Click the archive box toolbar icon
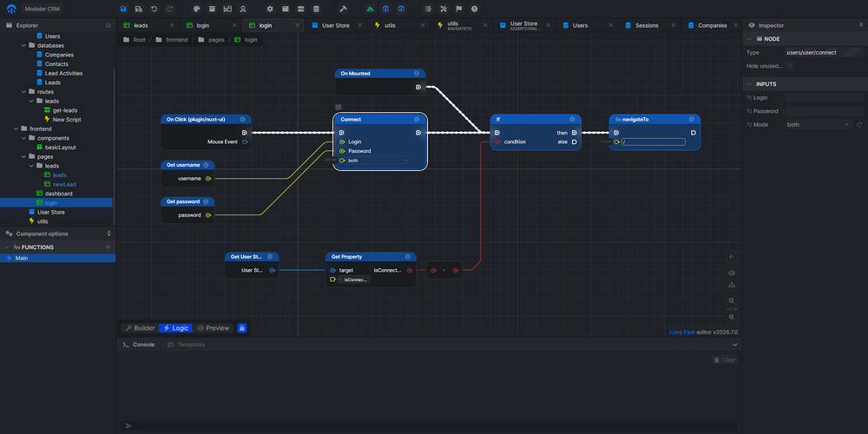This screenshot has width=868, height=434. point(212,9)
